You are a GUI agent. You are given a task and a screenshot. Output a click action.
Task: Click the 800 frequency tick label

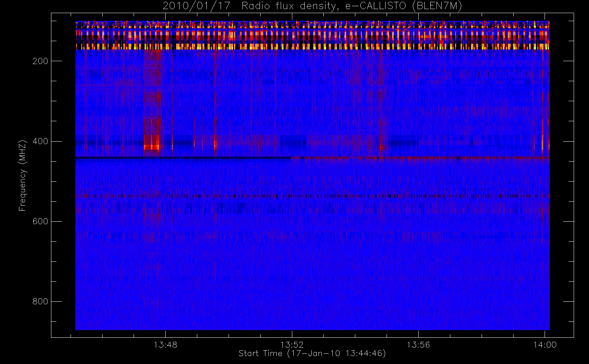pyautogui.click(x=40, y=301)
